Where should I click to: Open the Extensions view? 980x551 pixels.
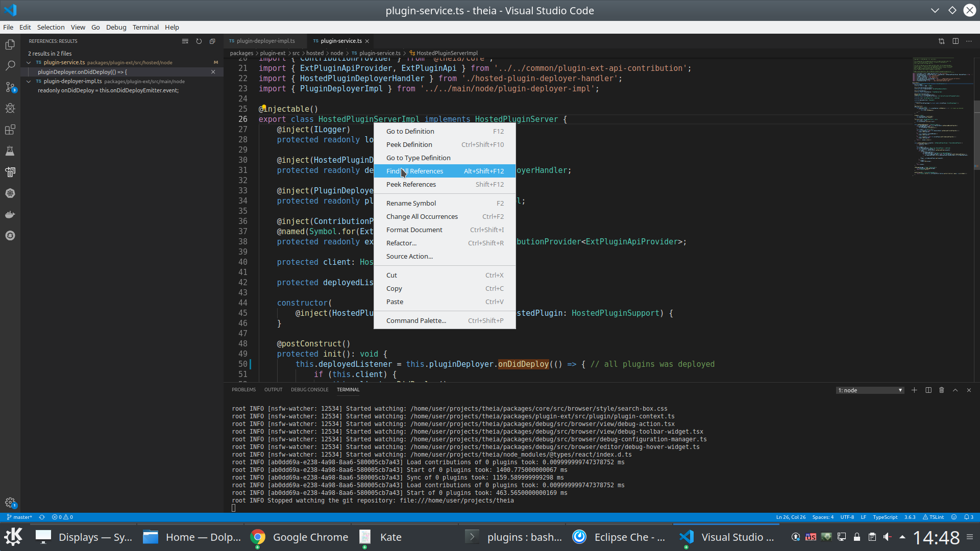(10, 130)
